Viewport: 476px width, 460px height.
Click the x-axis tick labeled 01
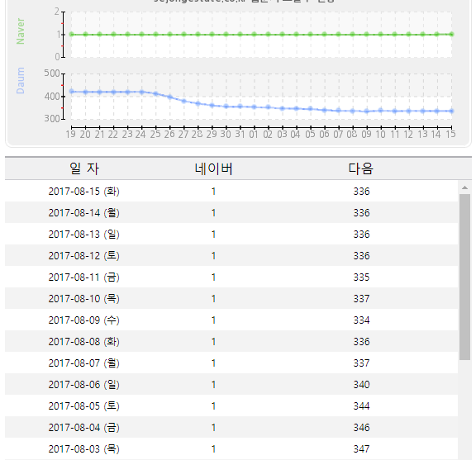[254, 134]
